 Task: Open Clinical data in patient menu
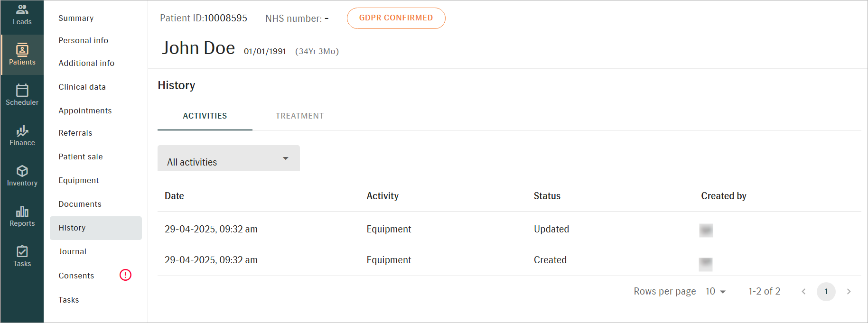click(82, 87)
